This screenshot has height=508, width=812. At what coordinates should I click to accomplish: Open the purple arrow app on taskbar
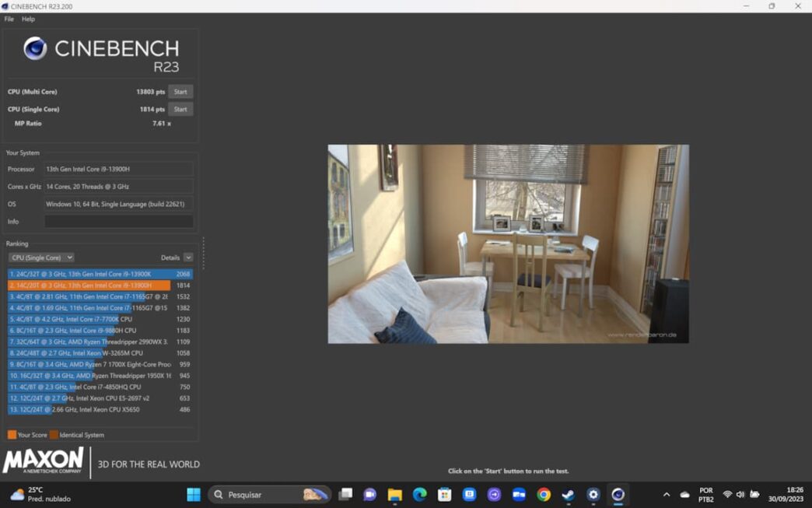494,495
